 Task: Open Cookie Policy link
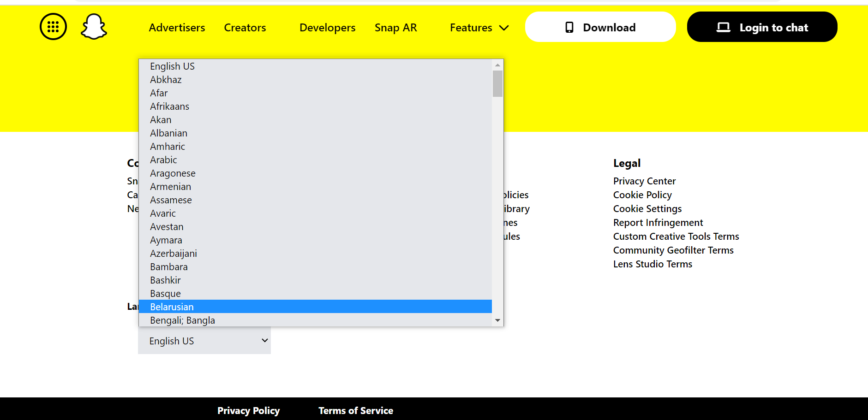point(642,195)
